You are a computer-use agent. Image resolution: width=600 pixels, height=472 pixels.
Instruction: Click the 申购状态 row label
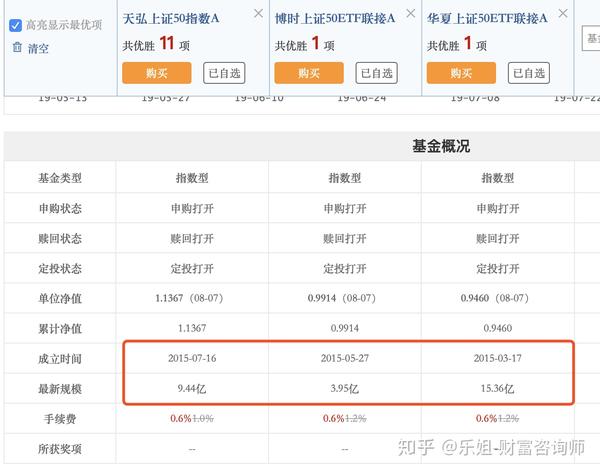(x=60, y=208)
